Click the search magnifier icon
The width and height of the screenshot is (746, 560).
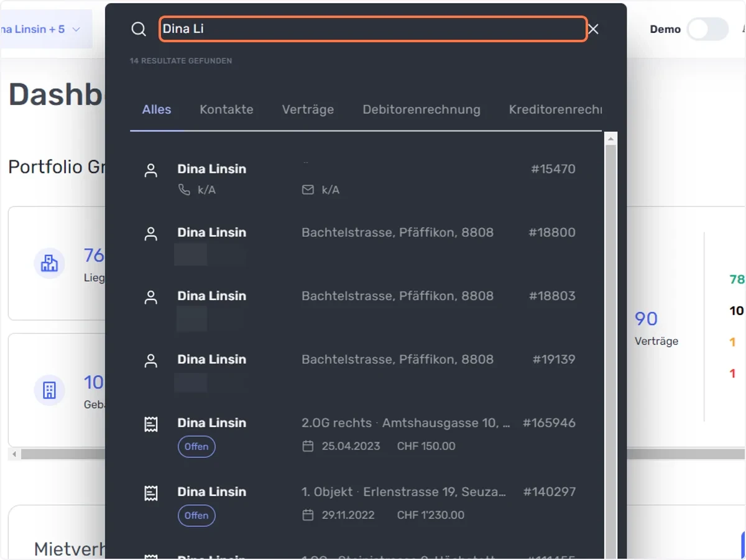[139, 29]
